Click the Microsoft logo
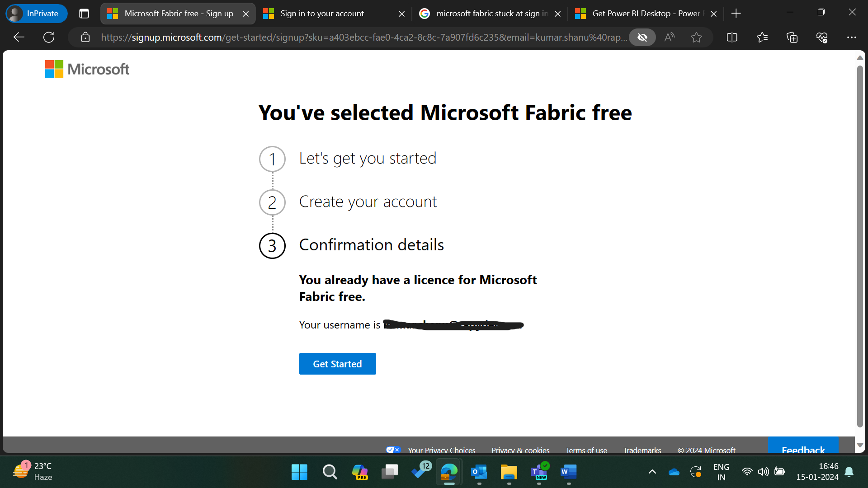This screenshot has width=868, height=488. 87,69
